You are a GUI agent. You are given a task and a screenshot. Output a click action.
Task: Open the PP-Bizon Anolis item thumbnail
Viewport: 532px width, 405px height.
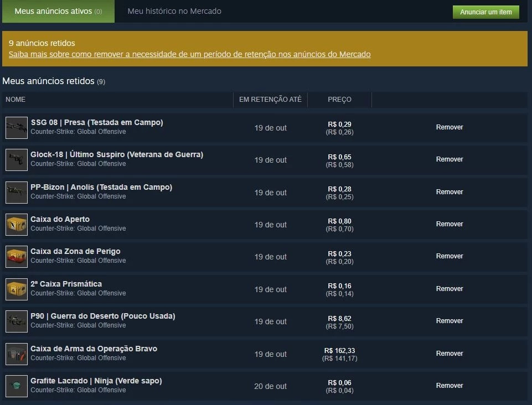tap(16, 193)
